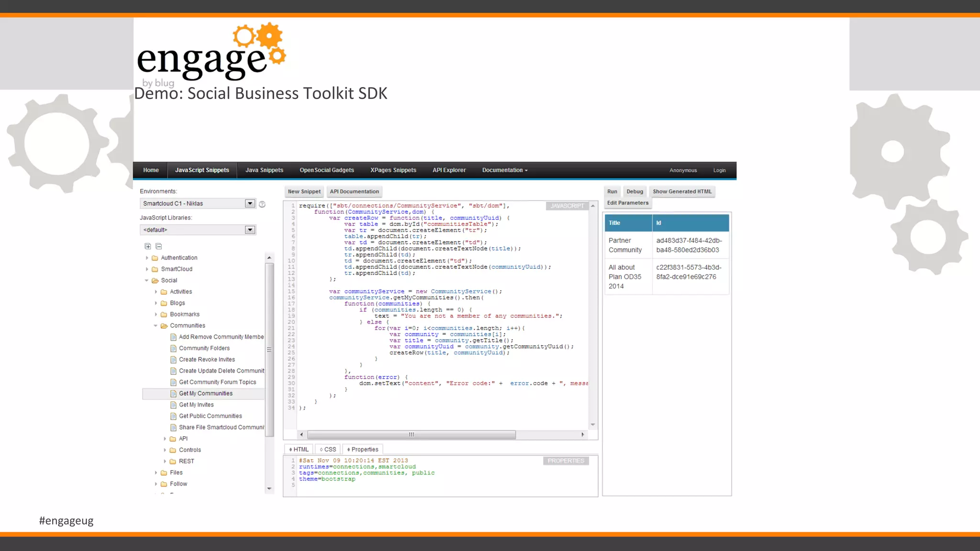This screenshot has height=551, width=980.
Task: Collapse the Communities folder arrow
Action: pyautogui.click(x=156, y=326)
